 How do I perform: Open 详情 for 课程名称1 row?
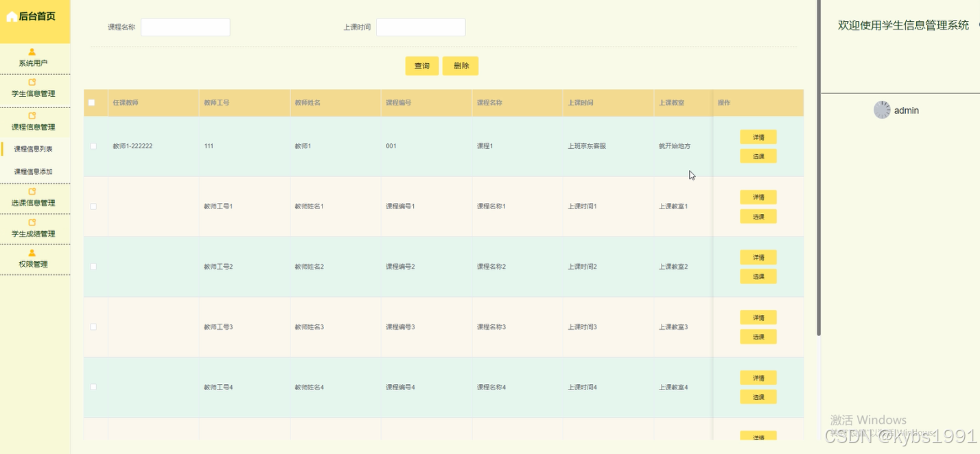tap(758, 198)
